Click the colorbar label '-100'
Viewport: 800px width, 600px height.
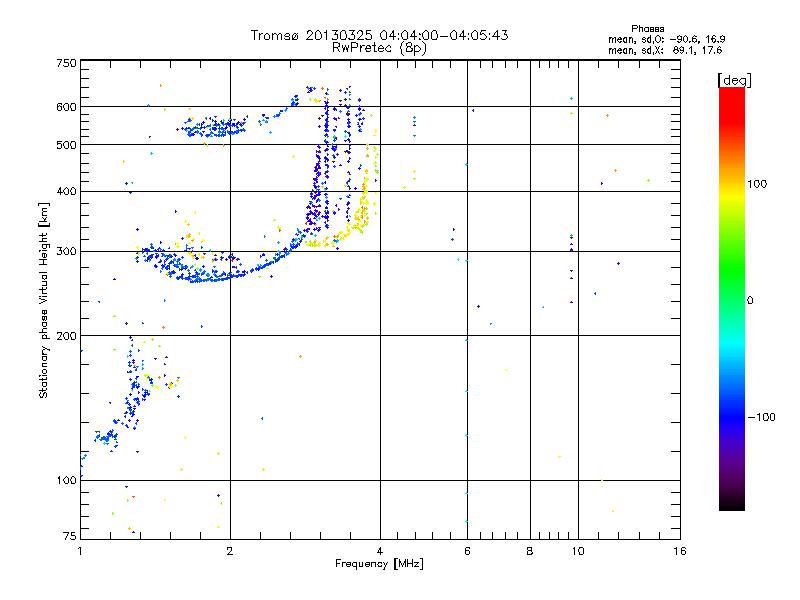click(x=761, y=417)
